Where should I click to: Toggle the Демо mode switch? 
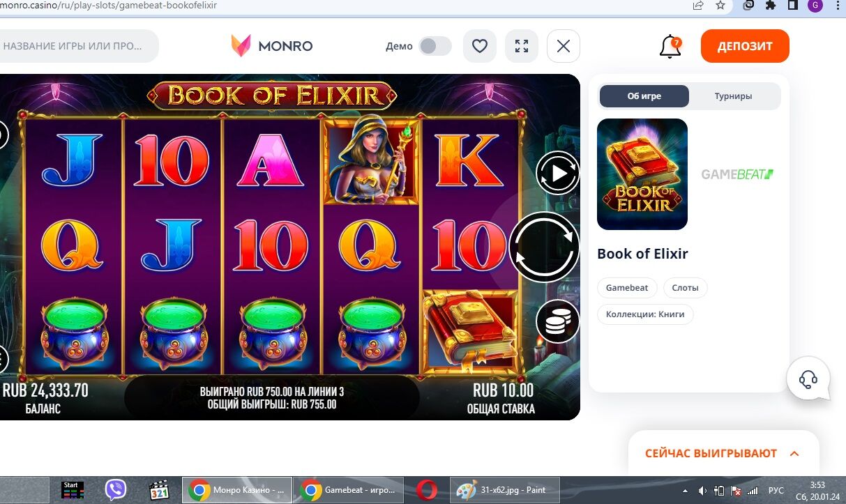pos(435,46)
